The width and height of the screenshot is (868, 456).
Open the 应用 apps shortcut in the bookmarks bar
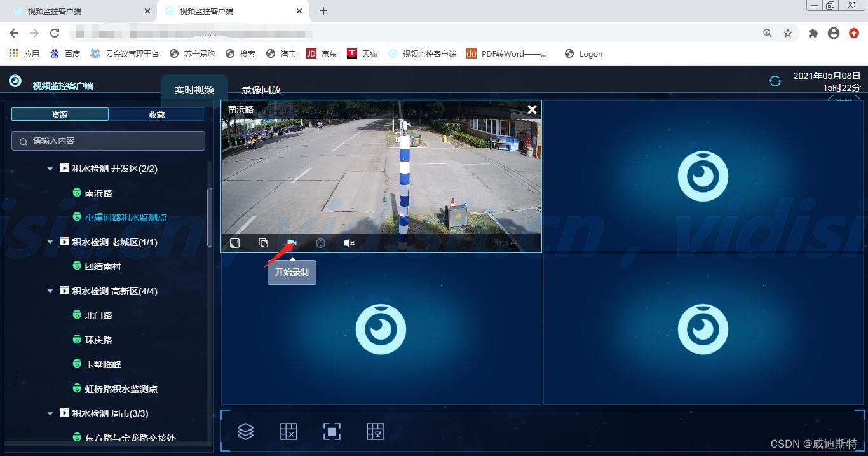pos(24,54)
